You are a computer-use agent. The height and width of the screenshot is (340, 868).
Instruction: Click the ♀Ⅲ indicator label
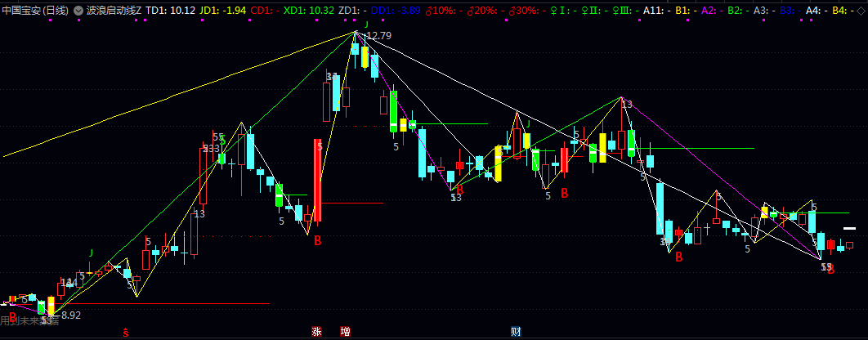624,10
